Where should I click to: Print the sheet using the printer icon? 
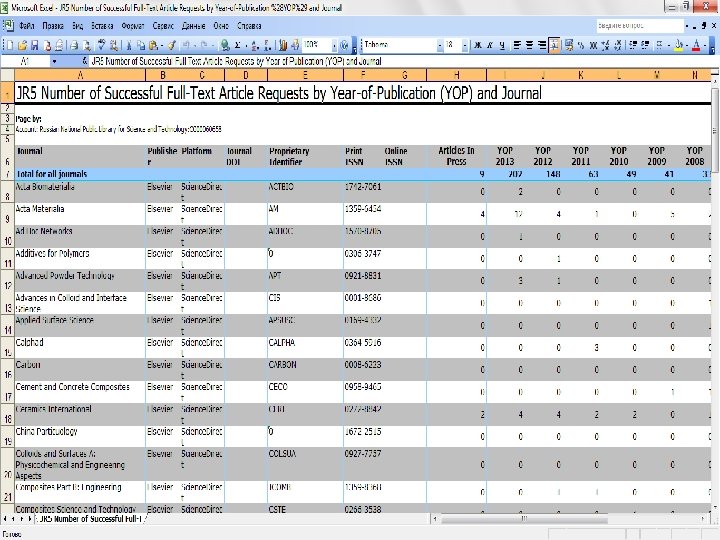(x=74, y=45)
